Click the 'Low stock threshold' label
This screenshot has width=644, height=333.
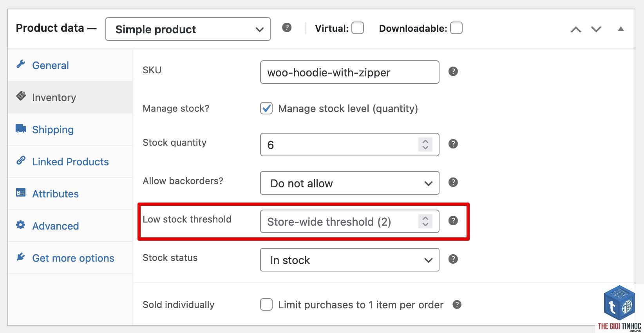pos(187,219)
